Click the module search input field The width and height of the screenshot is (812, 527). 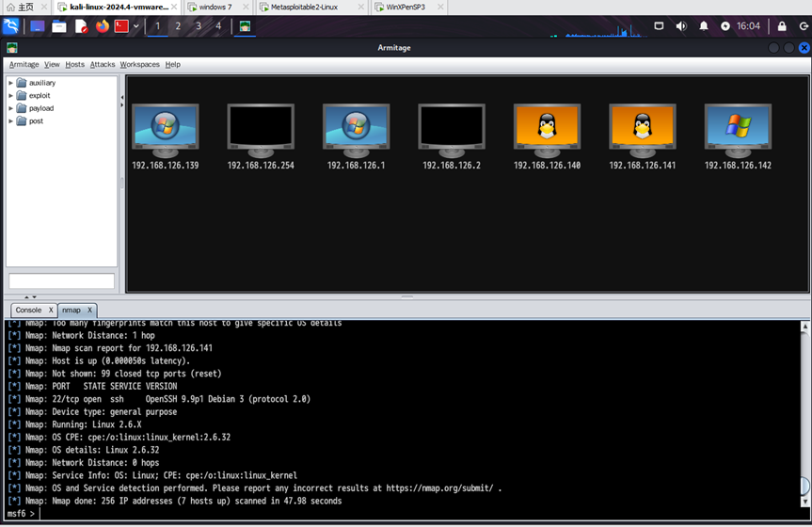[61, 280]
